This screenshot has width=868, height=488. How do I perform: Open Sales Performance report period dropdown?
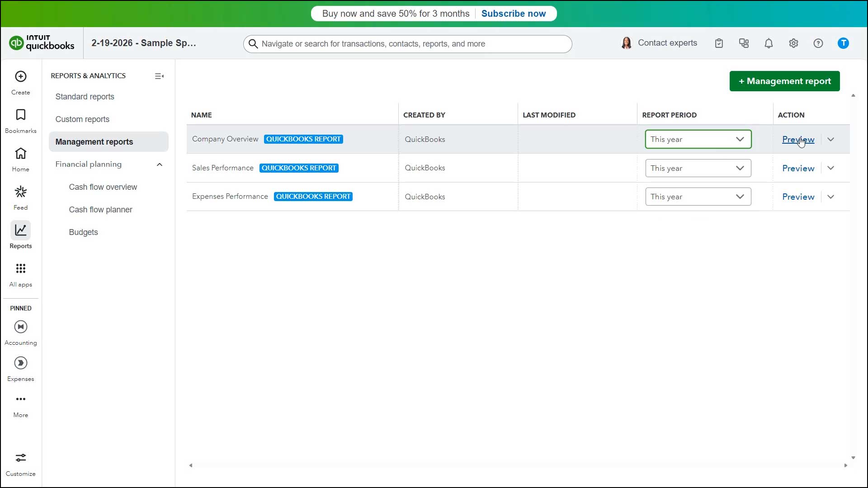click(x=698, y=168)
